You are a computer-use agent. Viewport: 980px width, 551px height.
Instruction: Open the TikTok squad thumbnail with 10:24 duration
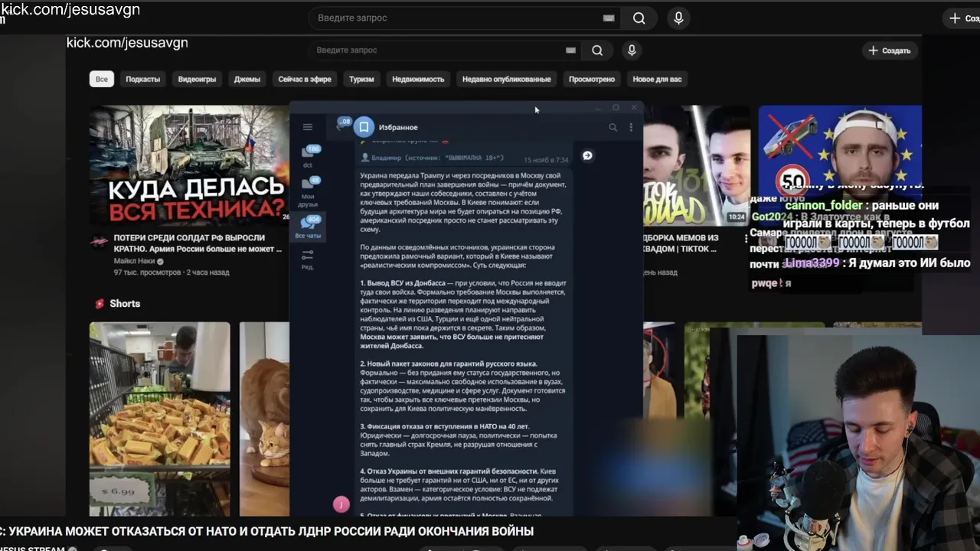coord(697,165)
